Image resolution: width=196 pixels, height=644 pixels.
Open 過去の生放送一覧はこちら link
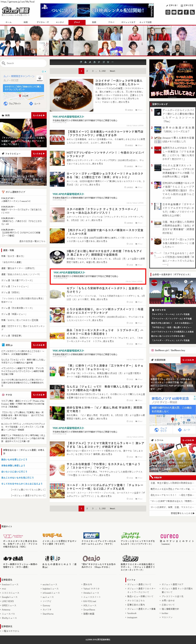(x=32, y=241)
